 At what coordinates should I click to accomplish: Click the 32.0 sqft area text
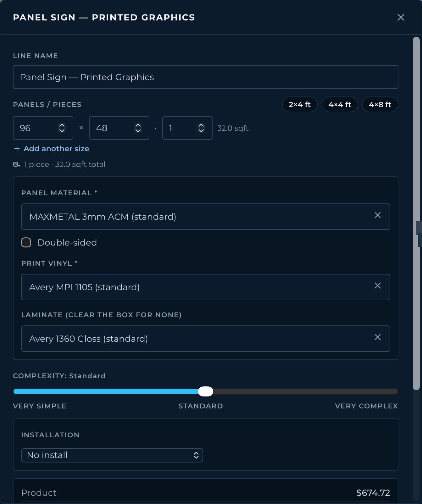pos(233,128)
